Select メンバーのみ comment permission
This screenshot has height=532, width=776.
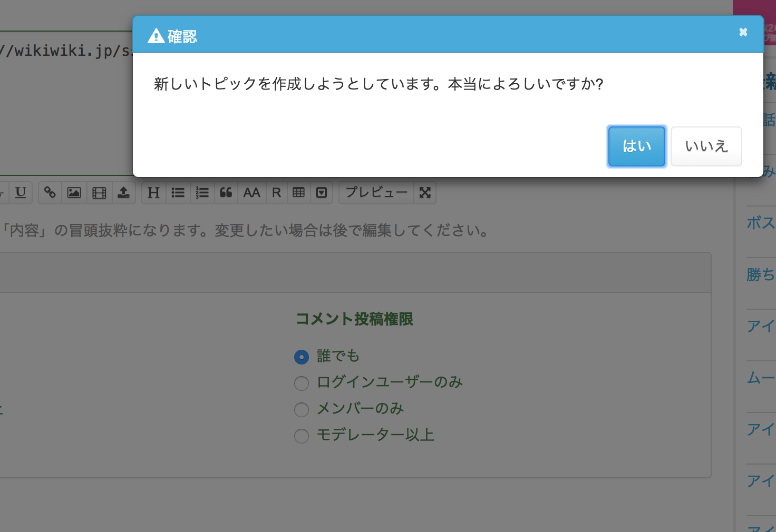(x=302, y=410)
